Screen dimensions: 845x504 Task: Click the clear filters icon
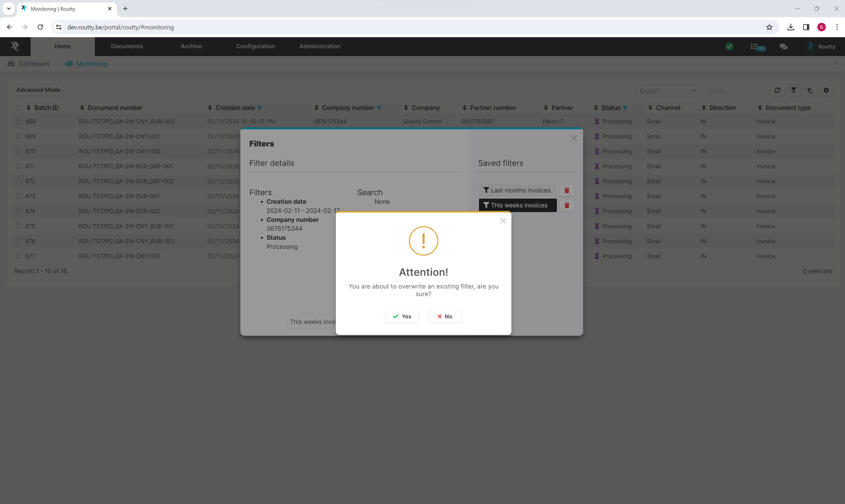point(810,91)
